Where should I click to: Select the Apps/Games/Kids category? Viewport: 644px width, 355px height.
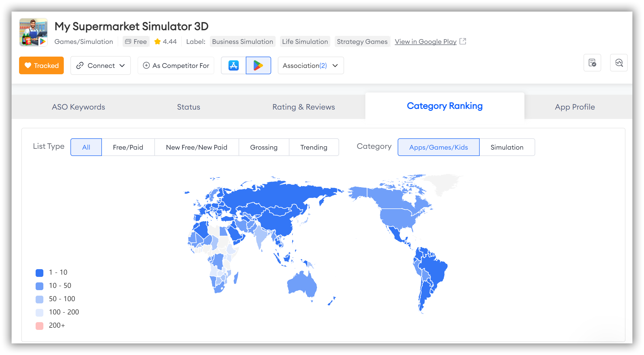[438, 147]
